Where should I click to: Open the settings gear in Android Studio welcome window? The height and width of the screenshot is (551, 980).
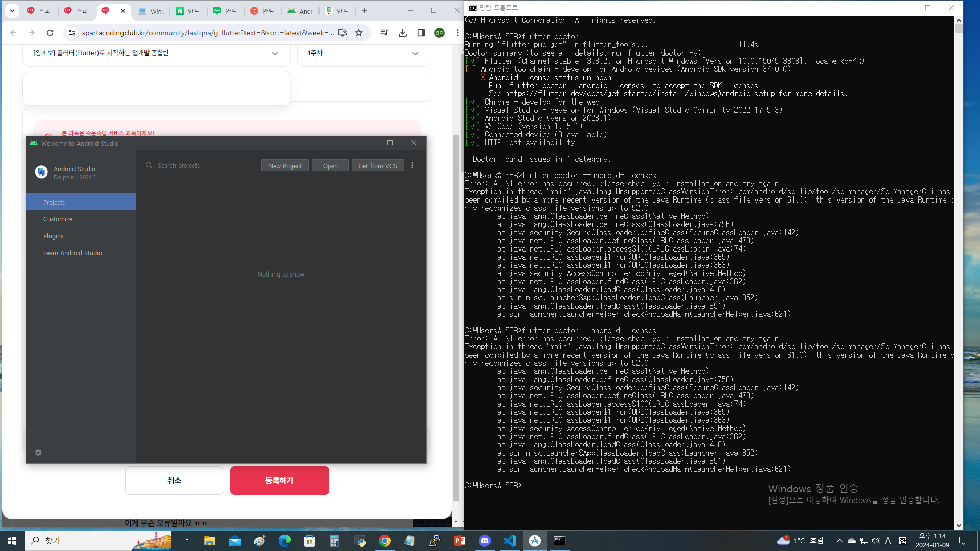pos(38,453)
